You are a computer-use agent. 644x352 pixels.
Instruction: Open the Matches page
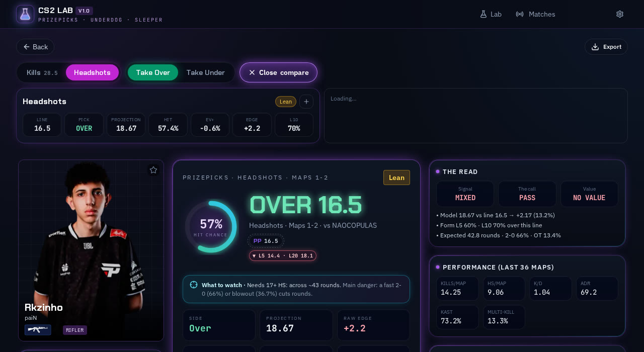[536, 14]
